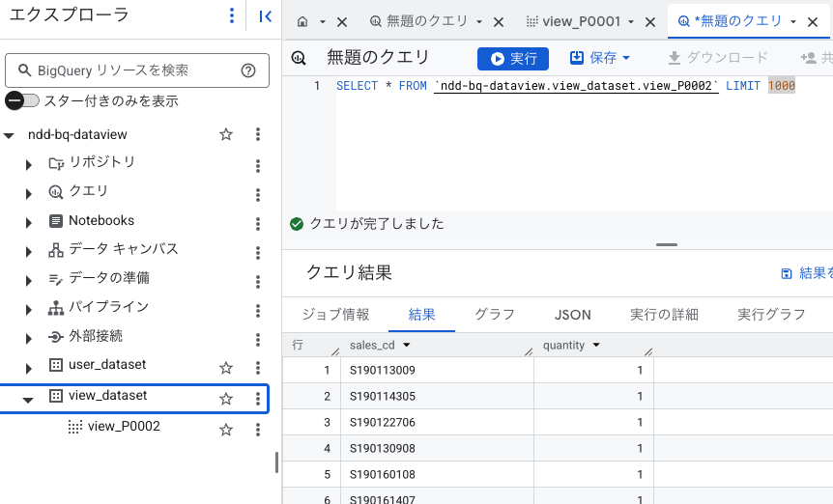Open more options for データ キャンバス
This screenshot has height=504, width=833.
pyautogui.click(x=258, y=253)
